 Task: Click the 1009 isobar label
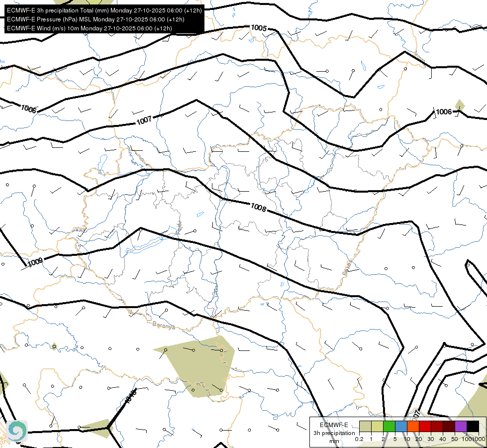35,262
